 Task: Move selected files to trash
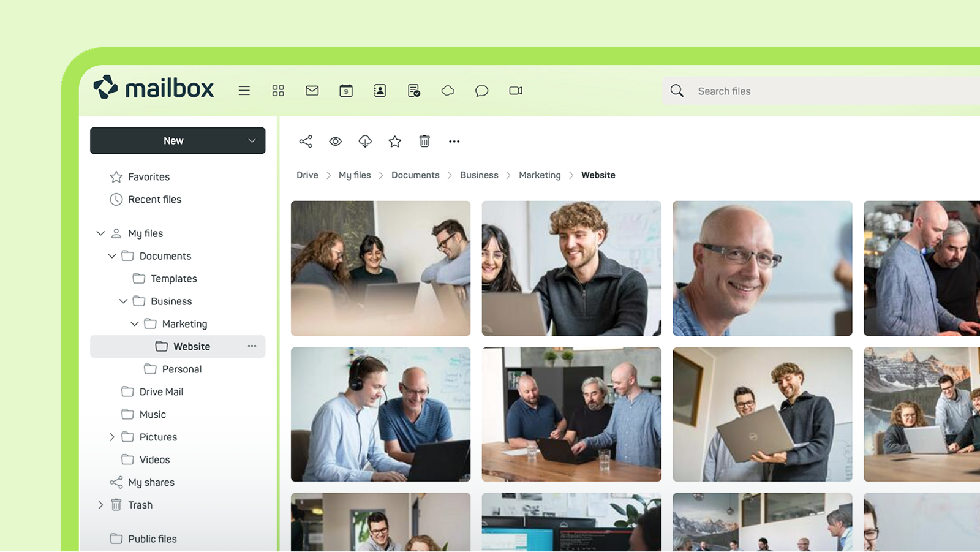coord(424,141)
